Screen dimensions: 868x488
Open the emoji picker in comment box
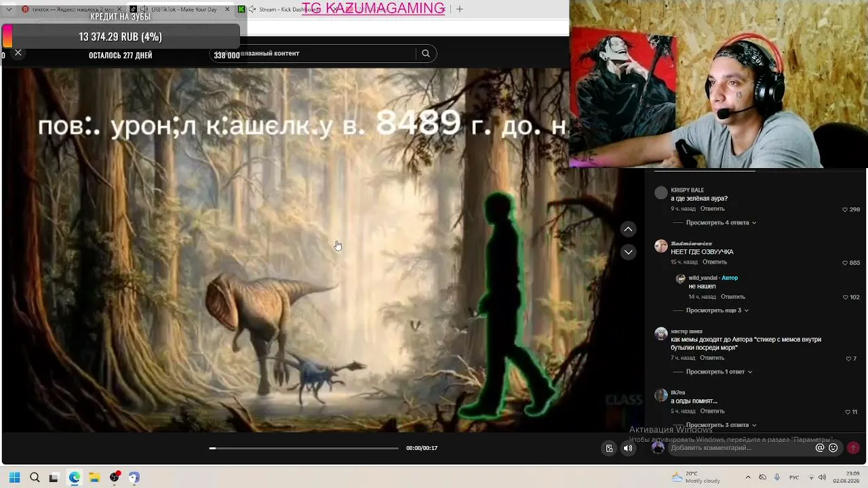click(x=833, y=448)
